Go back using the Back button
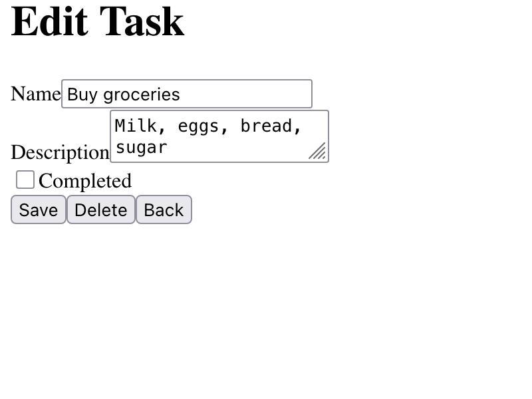The width and height of the screenshot is (532, 399). pyautogui.click(x=164, y=210)
